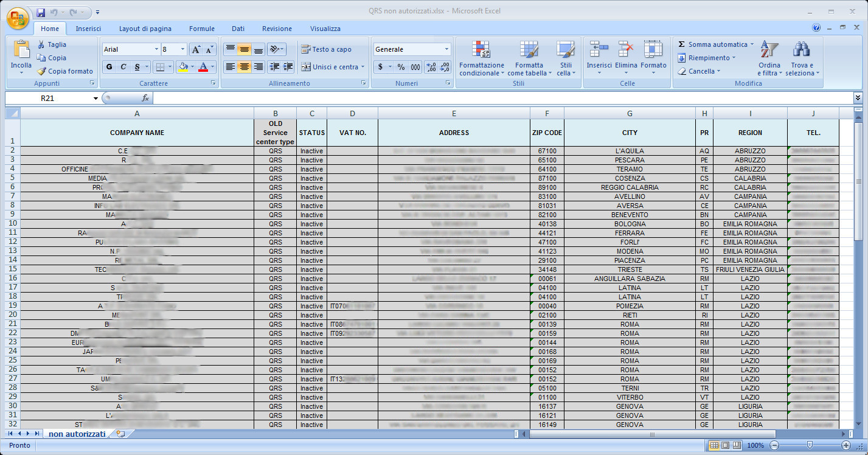Click decrease decimal icon
This screenshot has height=455, width=868.
click(445, 67)
